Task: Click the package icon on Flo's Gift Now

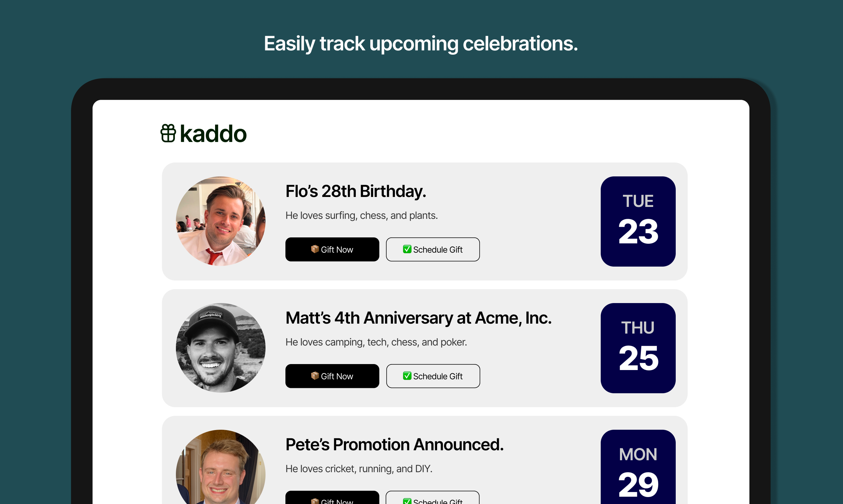Action: click(315, 249)
